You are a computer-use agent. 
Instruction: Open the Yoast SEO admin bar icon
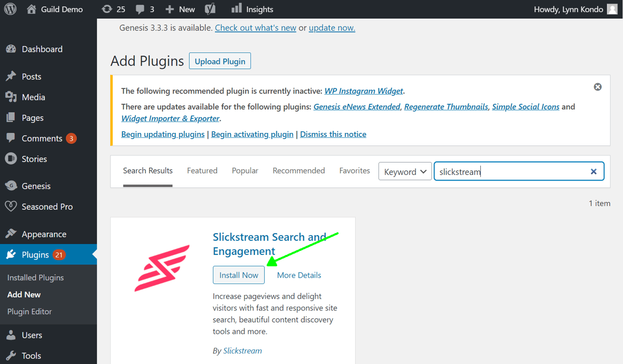(210, 9)
